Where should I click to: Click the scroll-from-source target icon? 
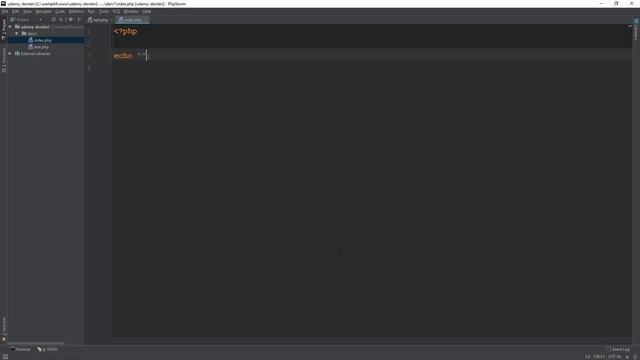click(x=53, y=19)
